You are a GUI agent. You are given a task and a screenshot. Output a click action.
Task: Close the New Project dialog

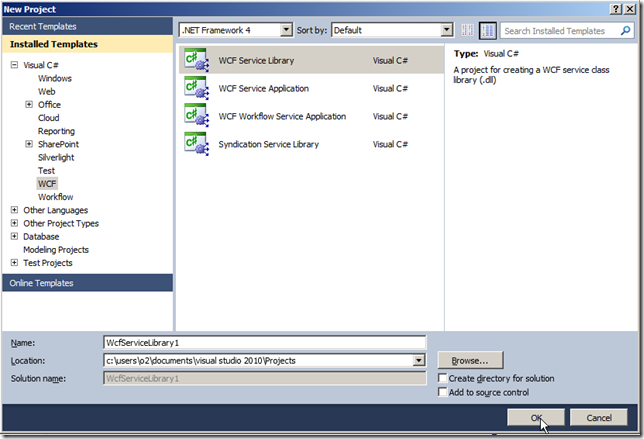(x=629, y=9)
